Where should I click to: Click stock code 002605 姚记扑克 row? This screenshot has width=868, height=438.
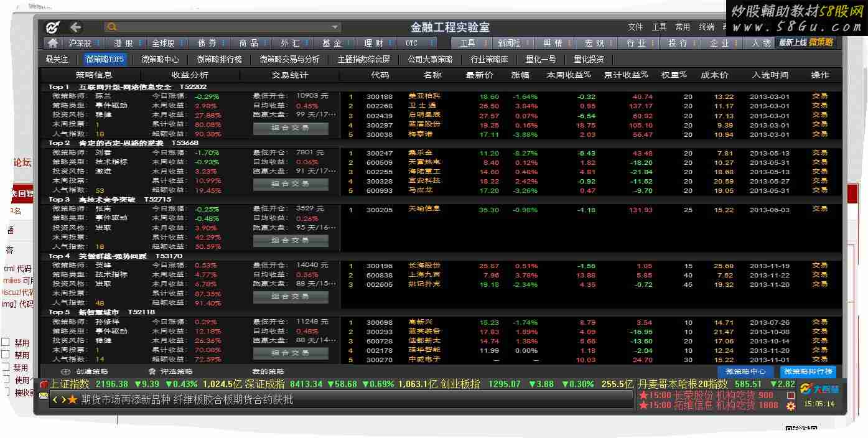tap(380, 284)
